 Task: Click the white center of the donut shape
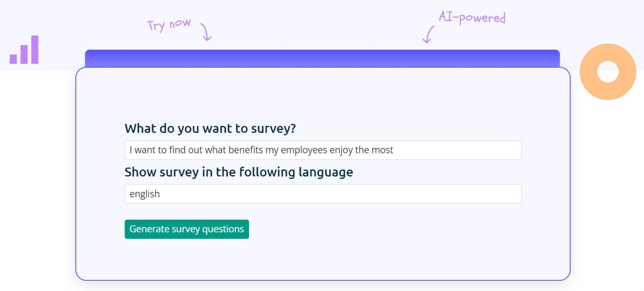(x=608, y=71)
